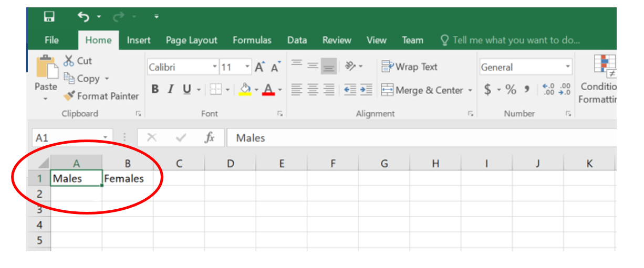Open the Merge & Center dropdown arrow
This screenshot has height=268, width=644.
pos(470,90)
